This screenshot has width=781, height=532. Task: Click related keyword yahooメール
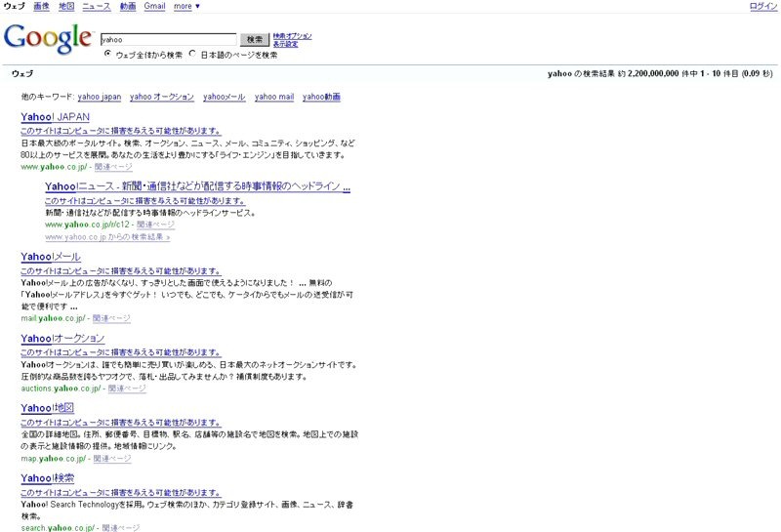pos(225,97)
